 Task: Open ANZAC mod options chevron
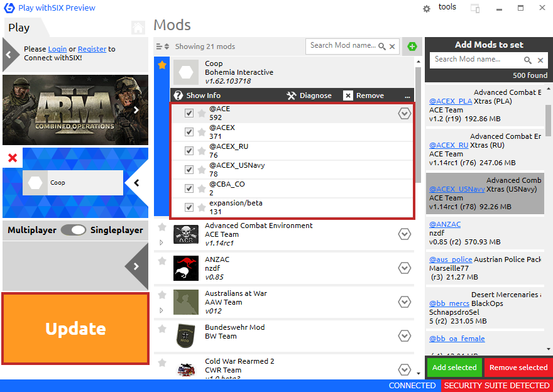pos(405,268)
